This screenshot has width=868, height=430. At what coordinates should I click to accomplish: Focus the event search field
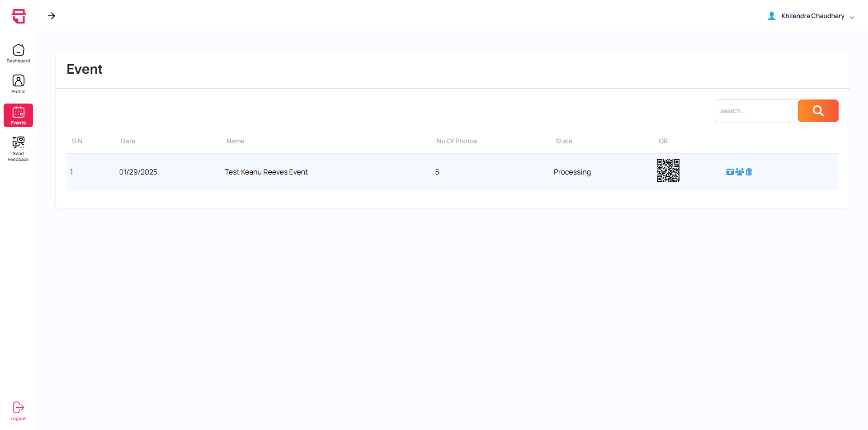(756, 111)
